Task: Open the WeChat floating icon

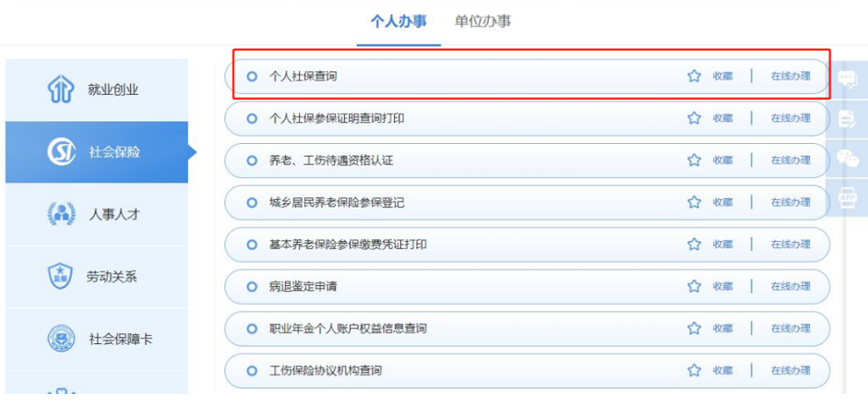Action: (x=848, y=159)
